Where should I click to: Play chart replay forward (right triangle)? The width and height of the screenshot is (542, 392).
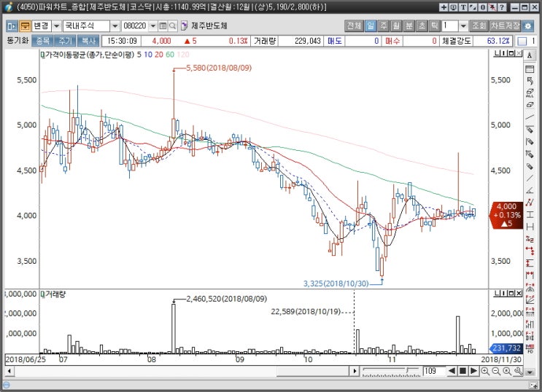tap(474, 372)
